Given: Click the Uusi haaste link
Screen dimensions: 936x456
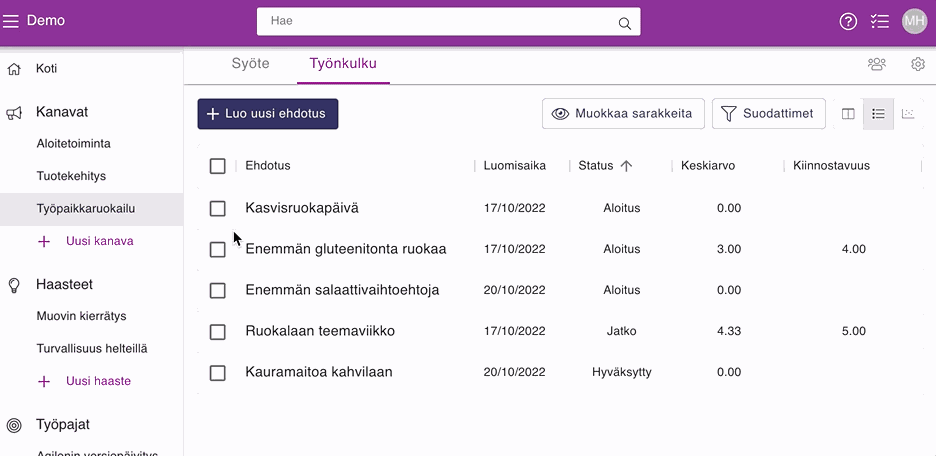Looking at the screenshot, I should click(98, 381).
